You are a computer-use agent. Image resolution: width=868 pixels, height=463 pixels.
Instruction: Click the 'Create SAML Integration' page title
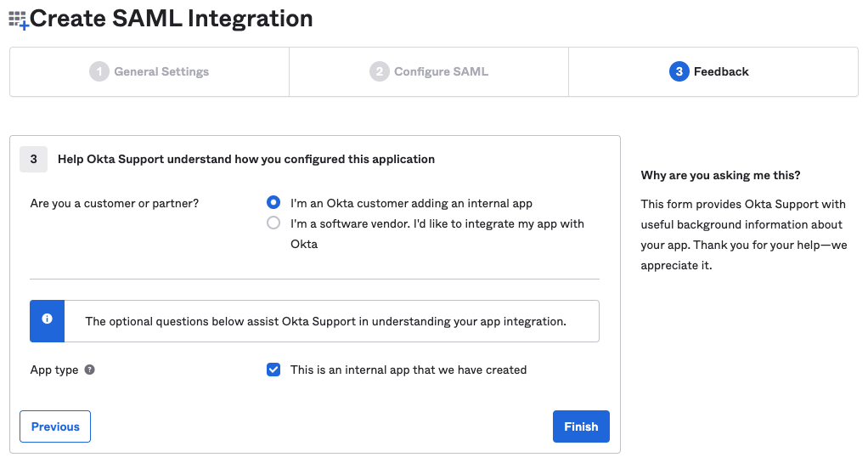(x=171, y=19)
